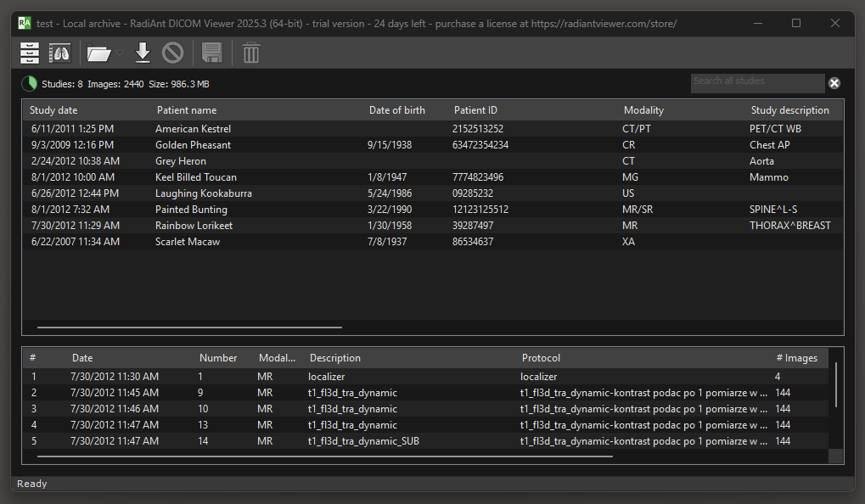The width and height of the screenshot is (865, 504).
Task: Click the import download arrow icon
Action: (x=143, y=53)
